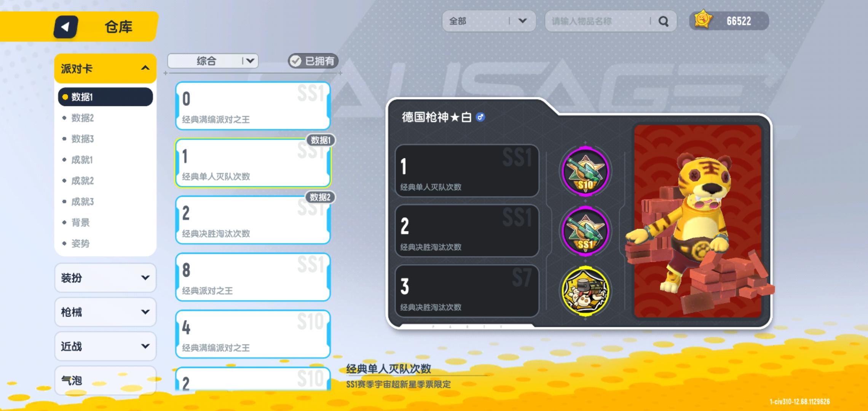Select the SS1 achievement badge
Image resolution: width=868 pixels, height=411 pixels.
[586, 230]
